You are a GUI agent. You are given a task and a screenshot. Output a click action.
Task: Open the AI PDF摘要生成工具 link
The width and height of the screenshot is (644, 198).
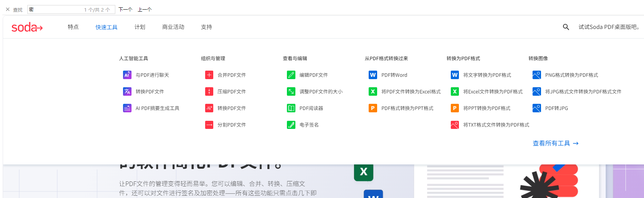pos(157,108)
